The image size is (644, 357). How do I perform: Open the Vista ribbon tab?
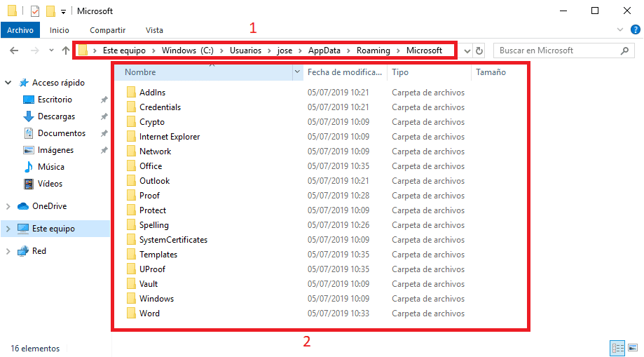(x=154, y=30)
